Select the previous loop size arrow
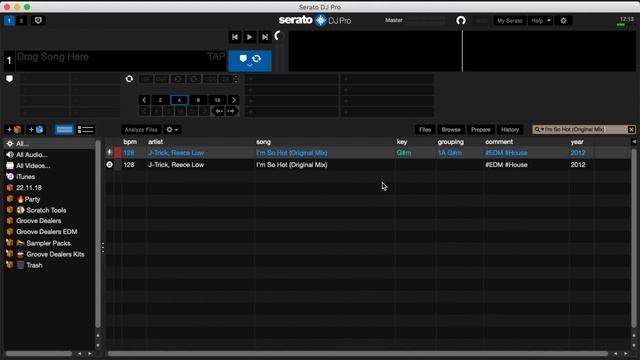Viewport: 640px width, 360px height. [144, 100]
